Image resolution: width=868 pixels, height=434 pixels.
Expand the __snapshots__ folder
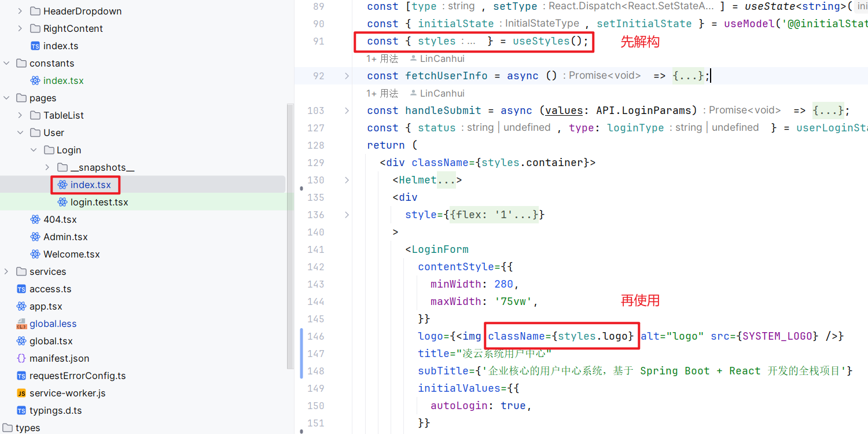click(47, 167)
